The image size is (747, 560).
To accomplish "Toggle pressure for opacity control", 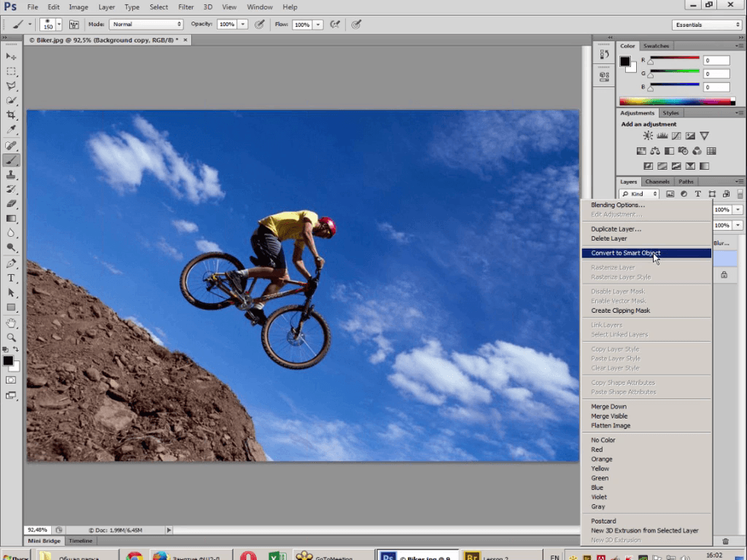I will 259,24.
